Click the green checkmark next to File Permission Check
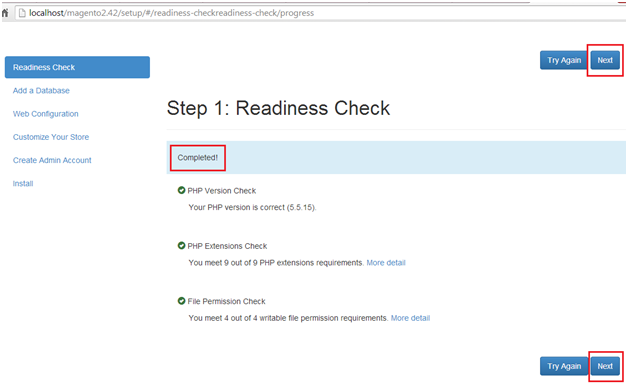 [181, 301]
